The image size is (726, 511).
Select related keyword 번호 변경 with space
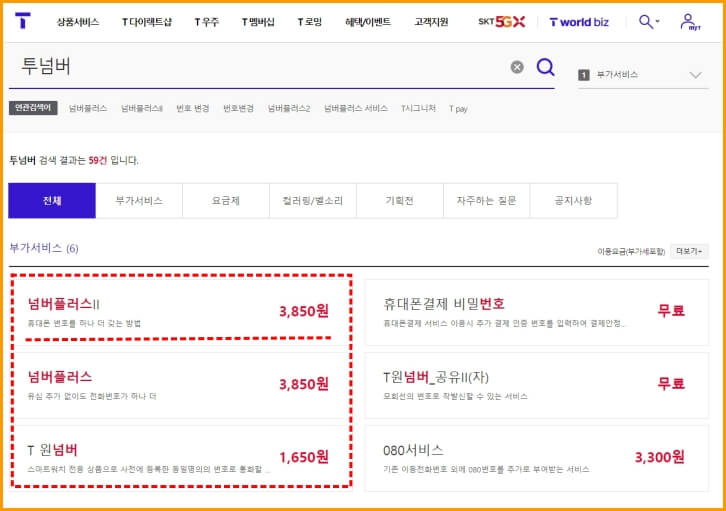[193, 108]
